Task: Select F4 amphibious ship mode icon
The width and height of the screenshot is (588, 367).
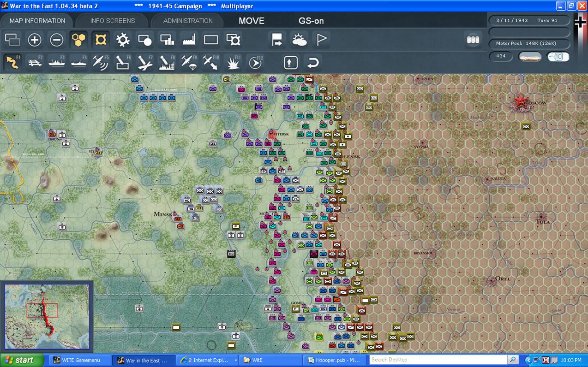Action: [78, 62]
